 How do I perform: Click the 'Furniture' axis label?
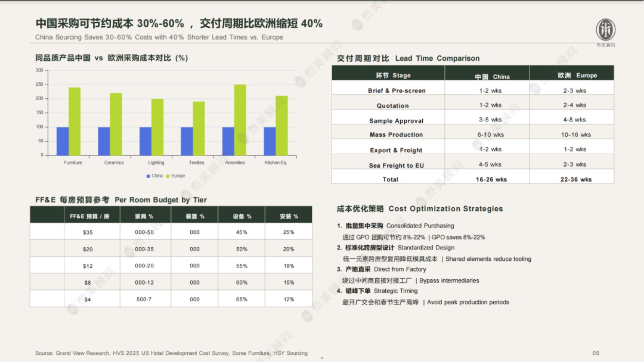click(x=72, y=163)
